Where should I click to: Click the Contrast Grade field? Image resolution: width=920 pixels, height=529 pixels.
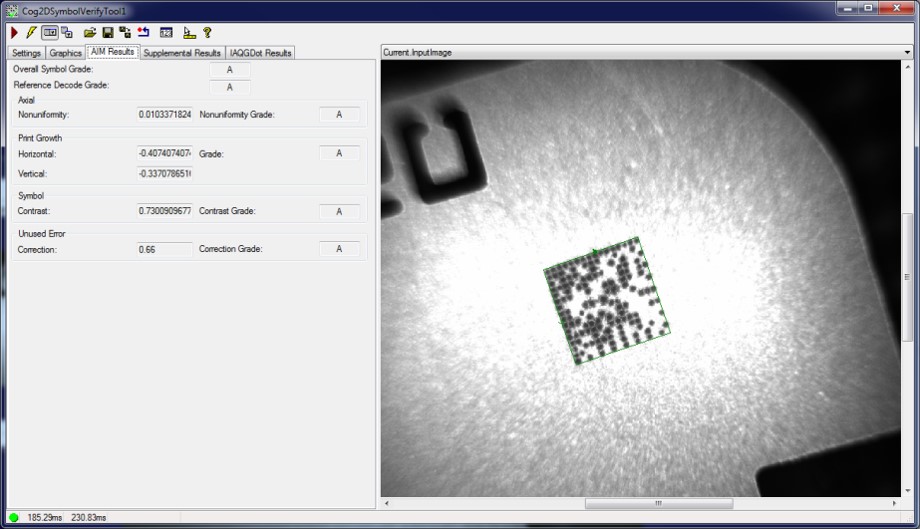pyautogui.click(x=339, y=211)
